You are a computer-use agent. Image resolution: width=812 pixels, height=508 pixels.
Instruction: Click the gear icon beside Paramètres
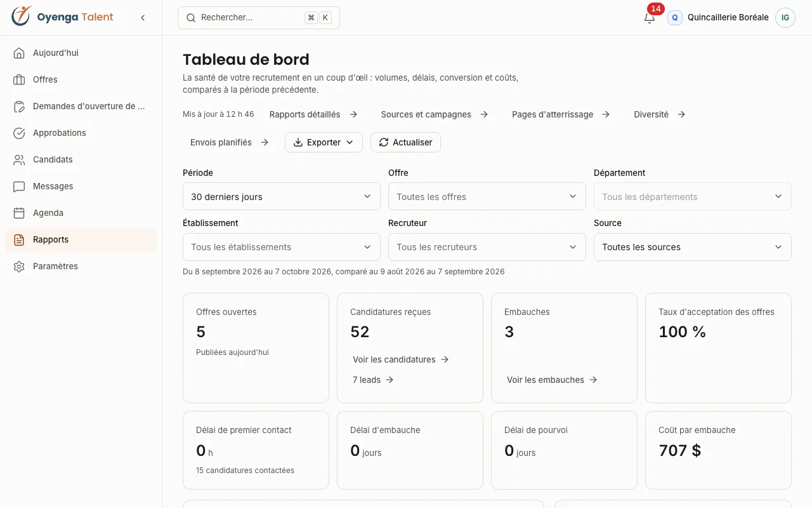point(19,267)
